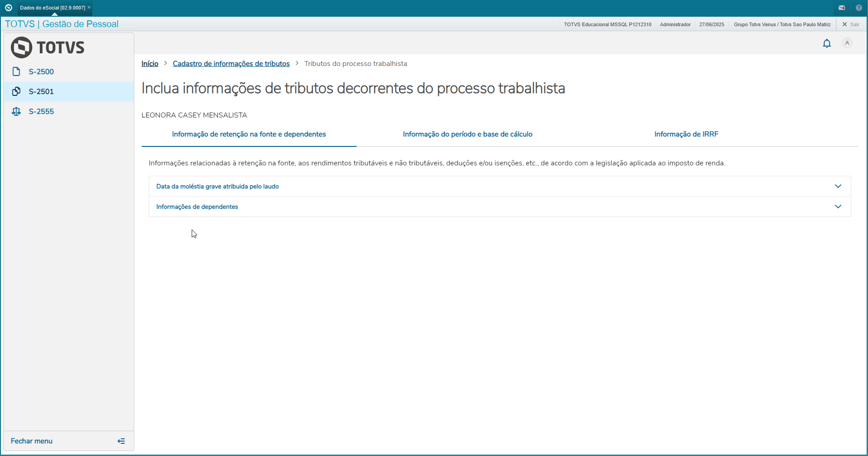Close the Dados do eSocial tab
The image size is (868, 456).
point(89,7)
